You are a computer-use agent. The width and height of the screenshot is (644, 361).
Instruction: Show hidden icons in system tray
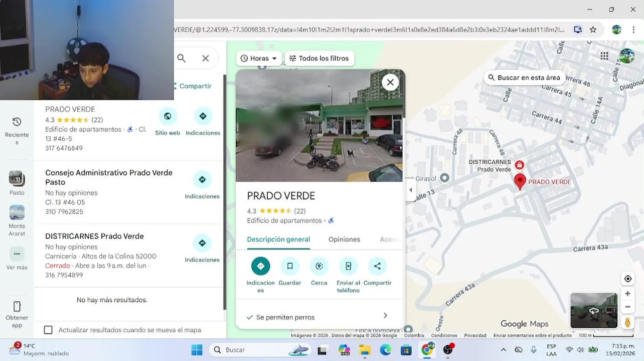[504, 349]
